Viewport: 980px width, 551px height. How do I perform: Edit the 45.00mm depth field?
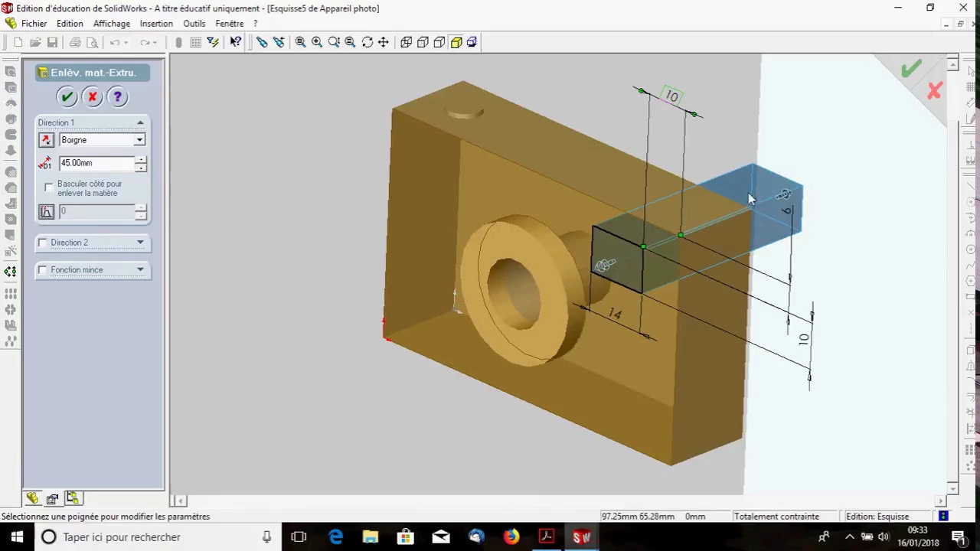click(x=96, y=163)
